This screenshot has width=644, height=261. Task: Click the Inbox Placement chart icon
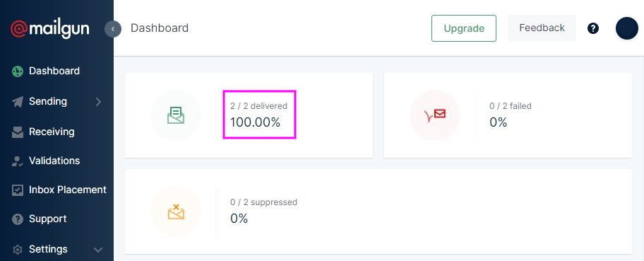click(17, 190)
